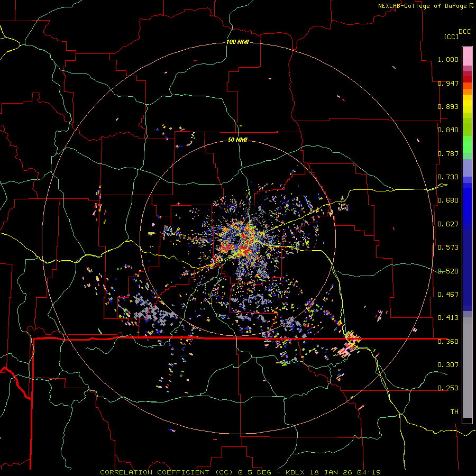Click the 0.733 color scale value
476x476 pixels.
(x=448, y=177)
